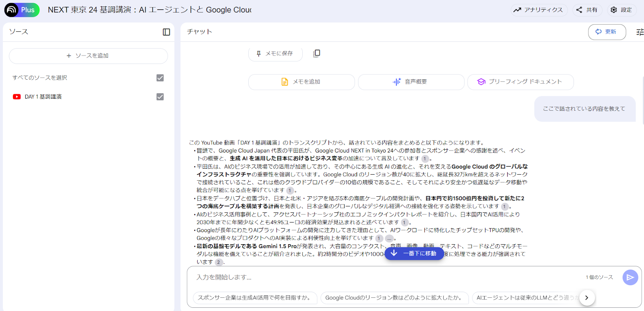The height and width of the screenshot is (311, 644).
Task: Toggle DAY 1 基調講演 source checkbox
Action: 160,97
